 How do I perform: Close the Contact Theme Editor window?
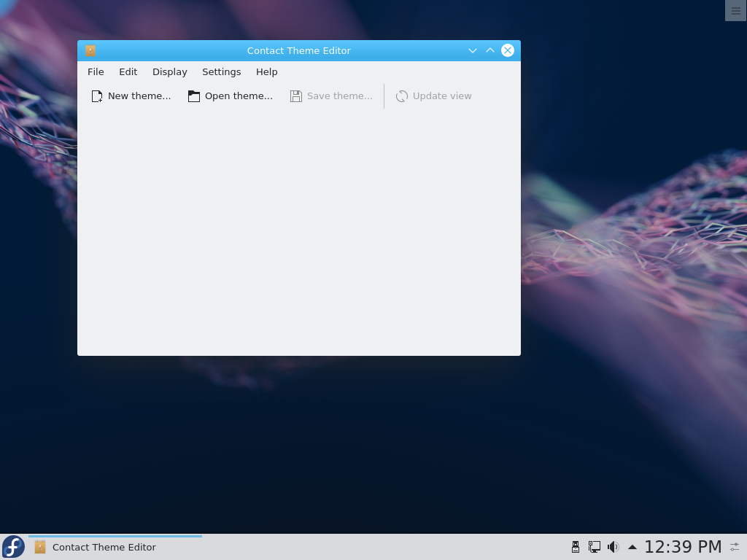(x=508, y=50)
